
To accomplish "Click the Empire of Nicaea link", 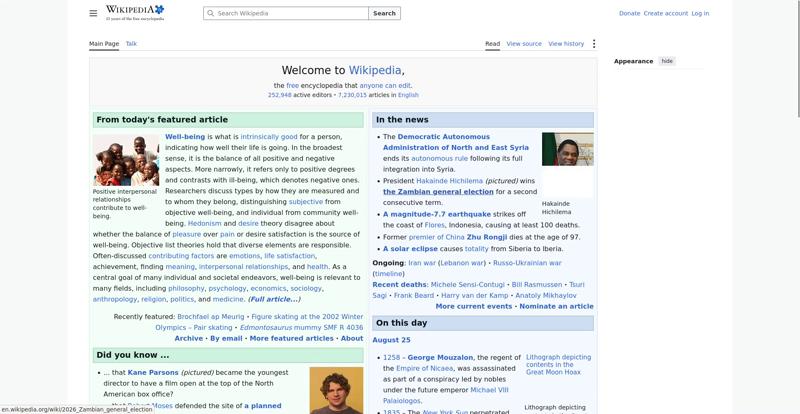I will click(x=424, y=369).
